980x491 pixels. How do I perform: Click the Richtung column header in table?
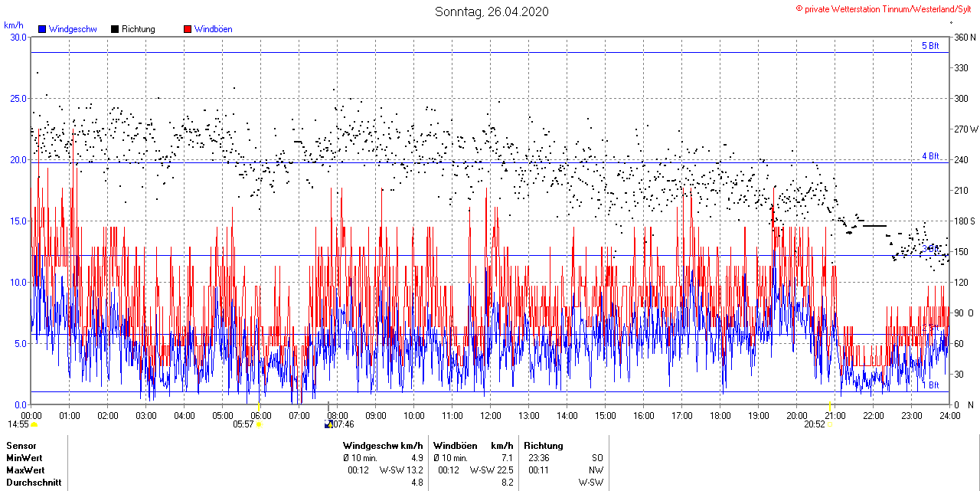pos(544,446)
